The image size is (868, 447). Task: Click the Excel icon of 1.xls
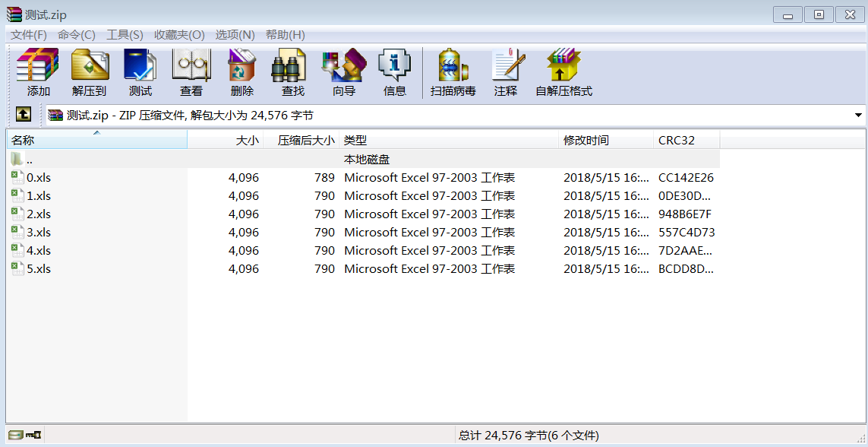(17, 195)
